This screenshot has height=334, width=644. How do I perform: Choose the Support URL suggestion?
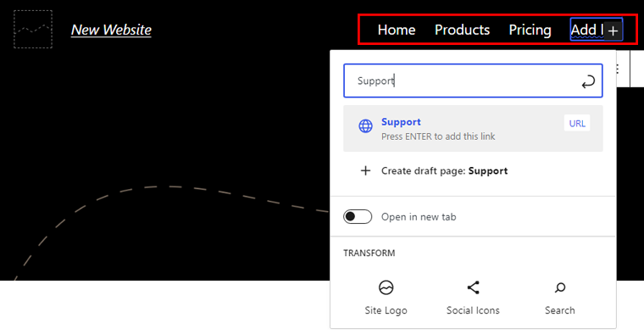click(x=473, y=129)
